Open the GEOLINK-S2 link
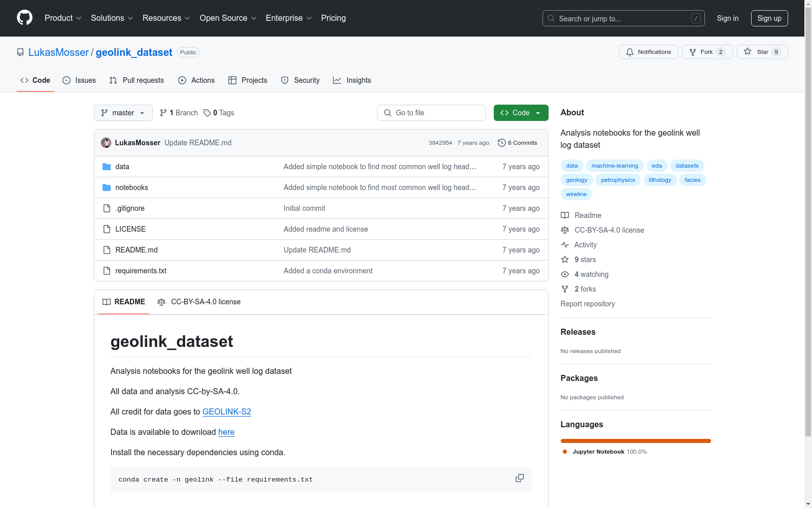This screenshot has height=508, width=812. coord(227,412)
